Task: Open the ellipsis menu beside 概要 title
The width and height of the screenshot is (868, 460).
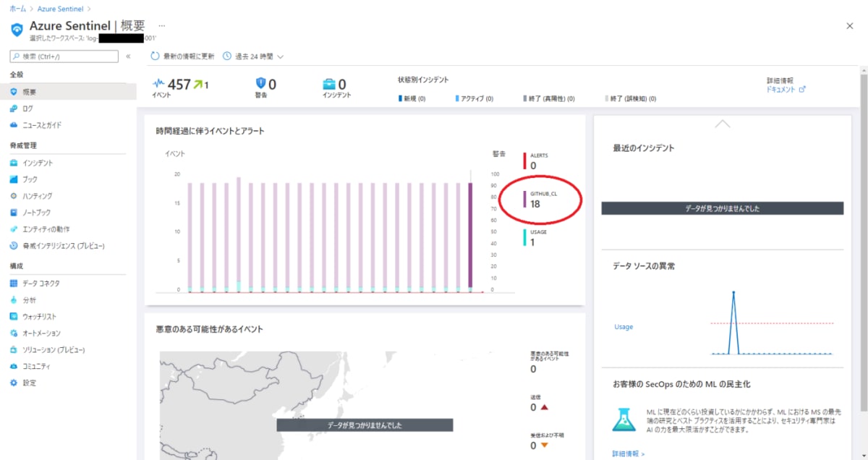Action: pos(161,25)
